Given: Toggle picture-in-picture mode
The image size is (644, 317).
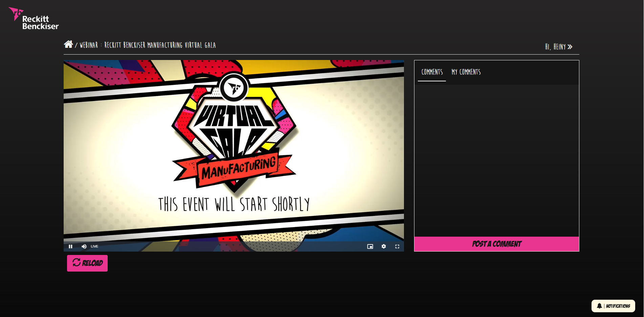Looking at the screenshot, I should (x=370, y=246).
